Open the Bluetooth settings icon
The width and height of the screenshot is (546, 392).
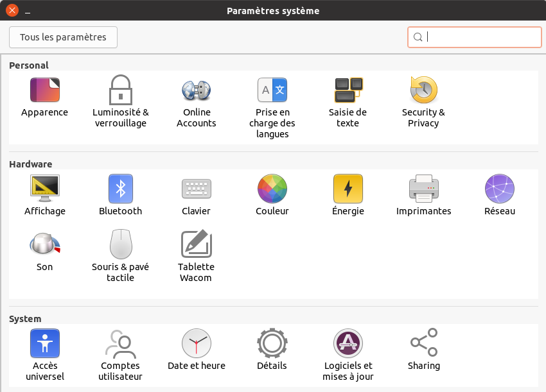[120, 189]
